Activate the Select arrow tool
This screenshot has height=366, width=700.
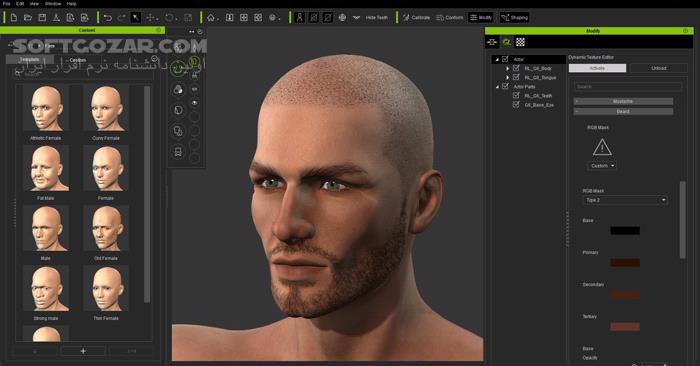point(136,18)
